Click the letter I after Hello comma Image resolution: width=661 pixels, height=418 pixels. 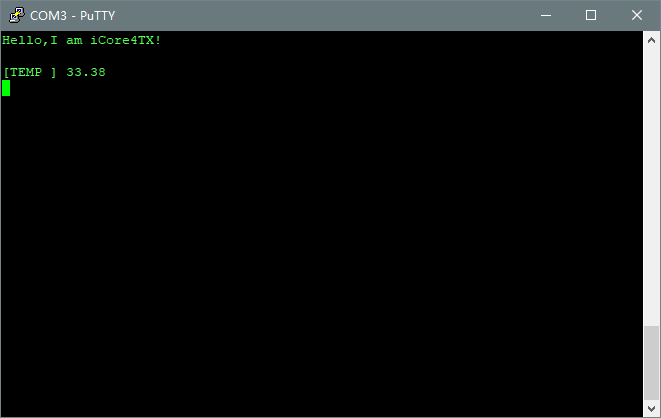[x=54, y=40]
